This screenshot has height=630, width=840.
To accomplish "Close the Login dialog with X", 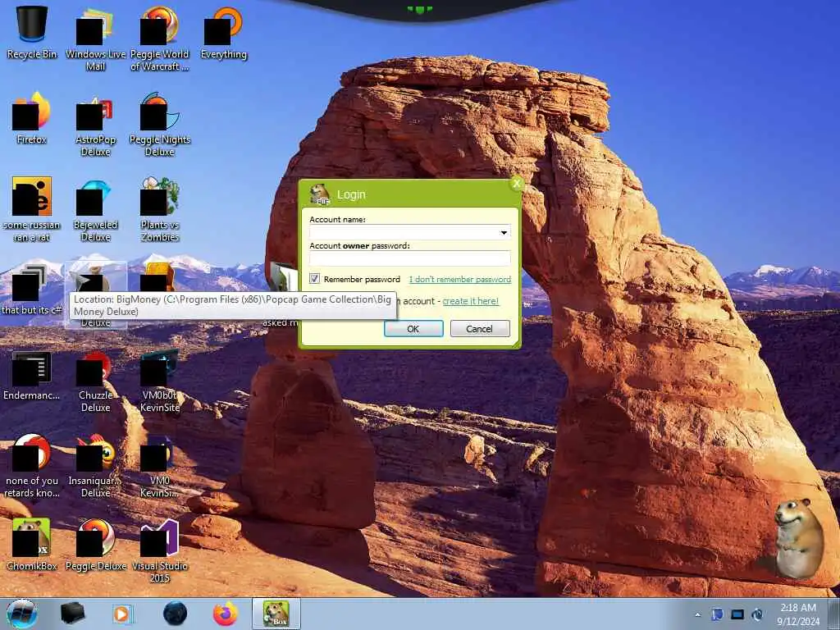I will tap(517, 184).
